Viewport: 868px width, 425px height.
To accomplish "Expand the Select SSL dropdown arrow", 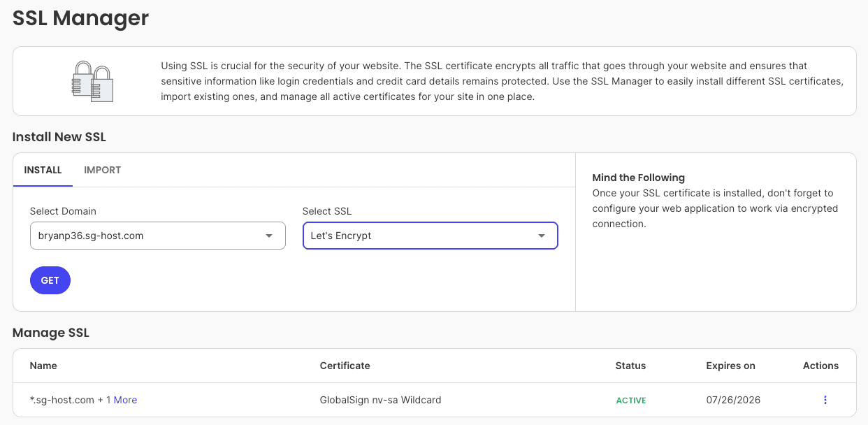I will click(x=541, y=236).
